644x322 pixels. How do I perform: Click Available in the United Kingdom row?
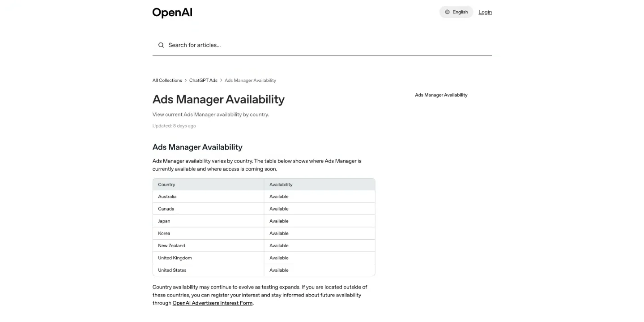[279, 258]
